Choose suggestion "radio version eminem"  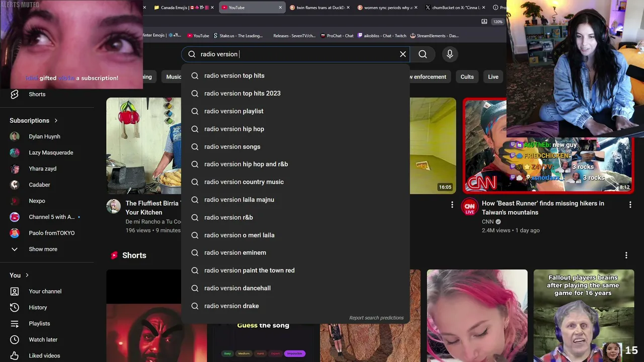295,253
